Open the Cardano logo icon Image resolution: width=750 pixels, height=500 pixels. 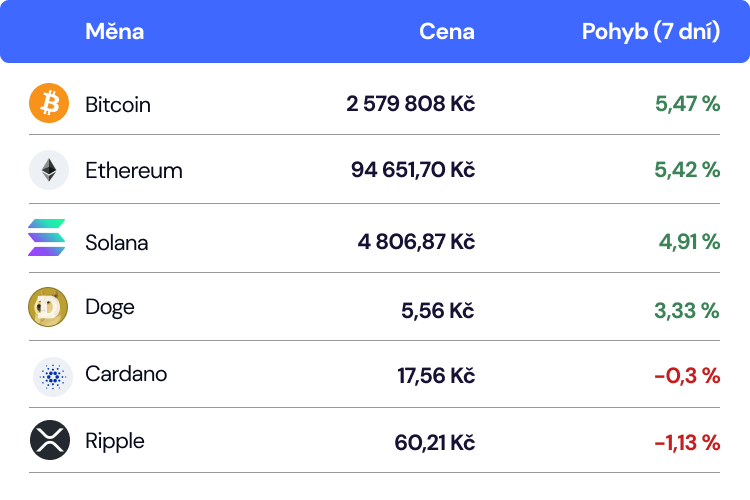[x=48, y=375]
